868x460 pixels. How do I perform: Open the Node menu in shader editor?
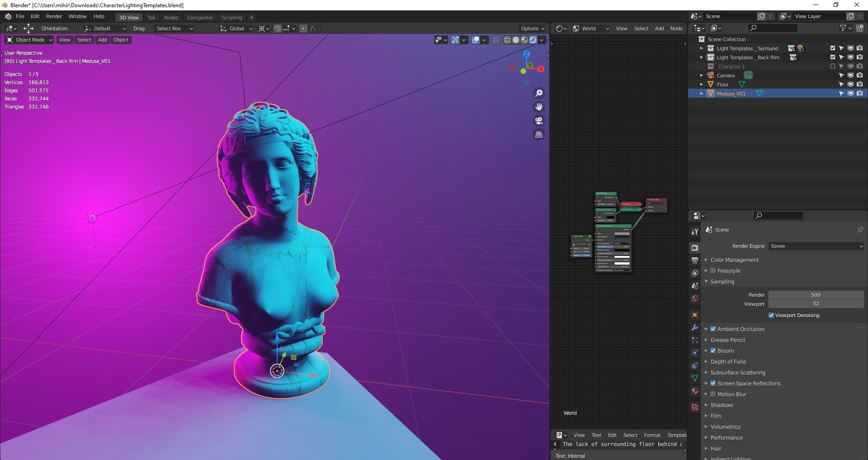point(676,28)
